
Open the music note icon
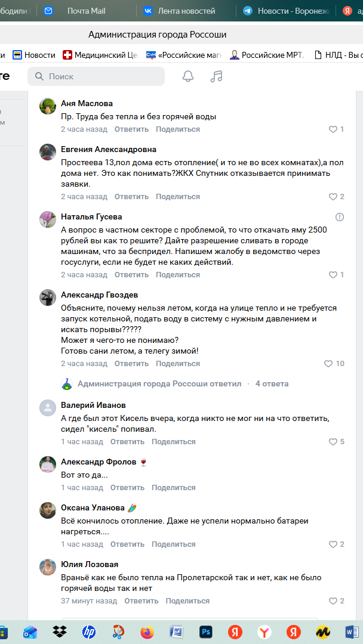217,76
